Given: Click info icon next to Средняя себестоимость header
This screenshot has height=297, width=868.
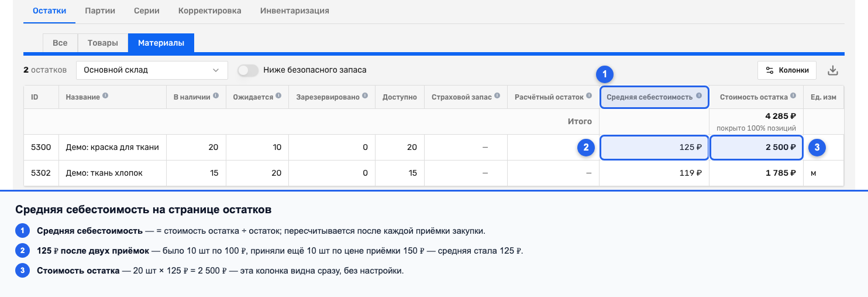Looking at the screenshot, I should click(x=698, y=97).
